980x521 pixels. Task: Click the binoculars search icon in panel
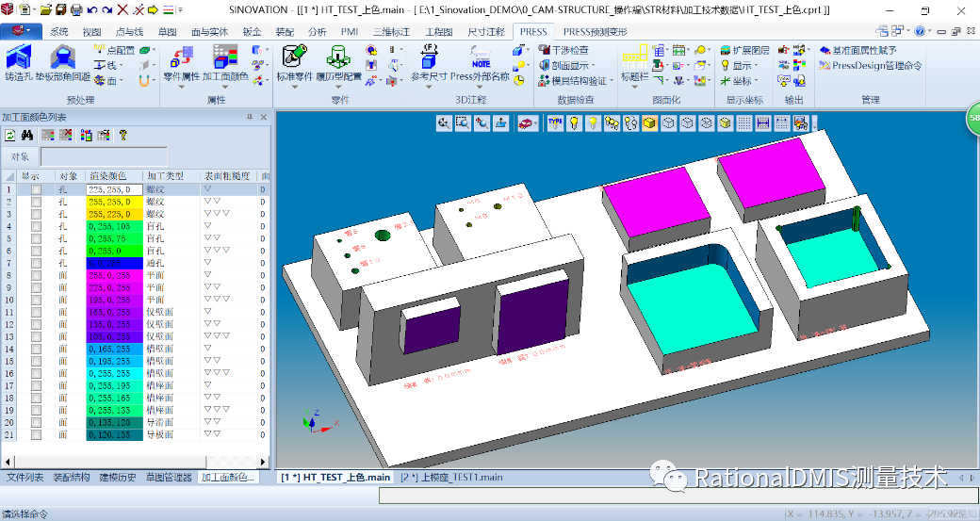[27, 135]
